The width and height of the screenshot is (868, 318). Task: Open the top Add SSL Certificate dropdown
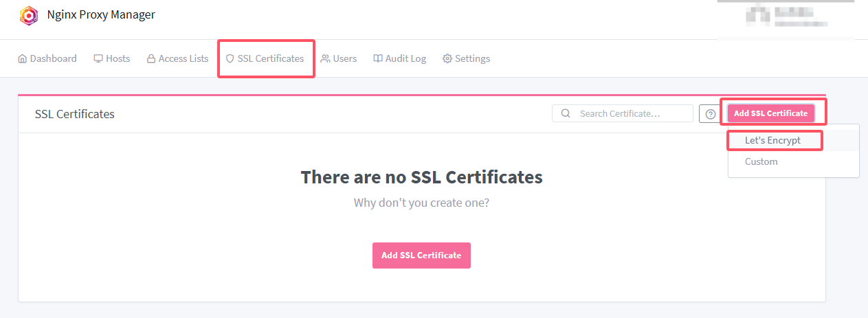click(x=770, y=113)
